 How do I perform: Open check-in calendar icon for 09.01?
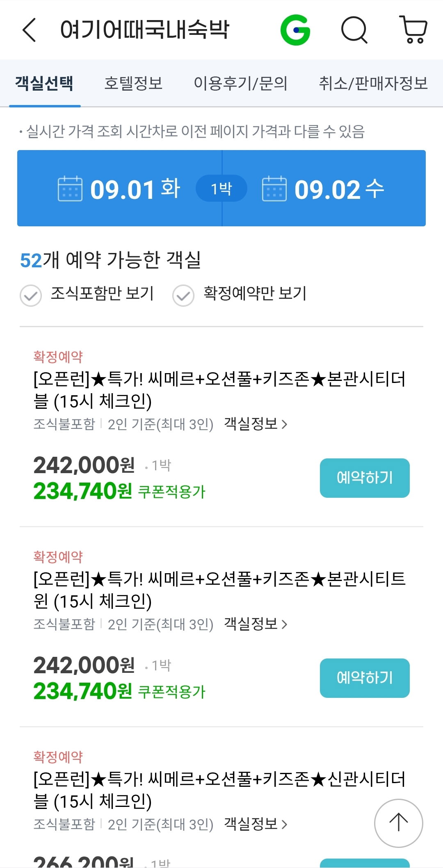(70, 189)
